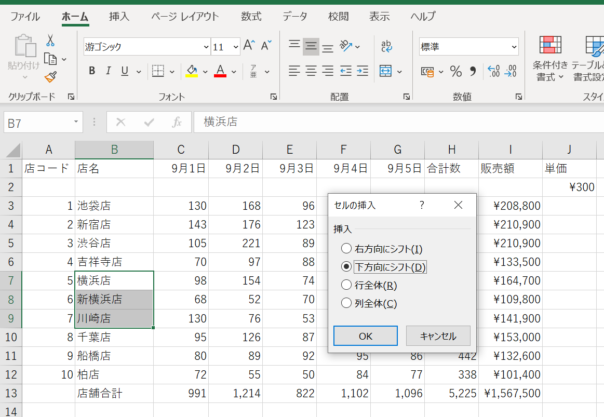Screen dimensions: 604x417
Task: Close the セルの挿入 dialog
Action: pyautogui.click(x=458, y=205)
